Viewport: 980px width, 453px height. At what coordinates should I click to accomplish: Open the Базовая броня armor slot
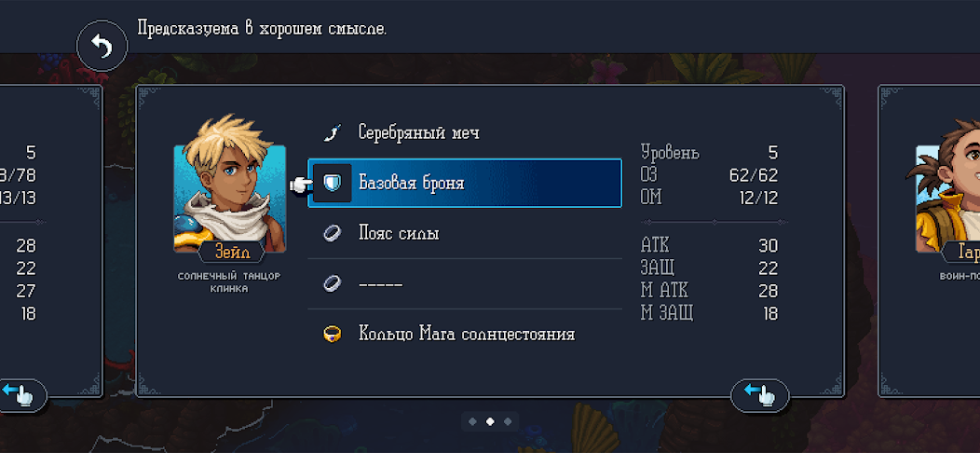coord(465,183)
